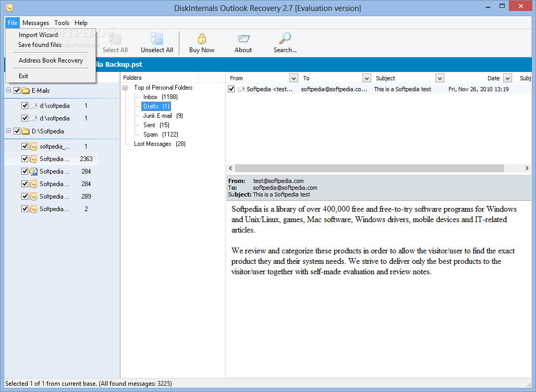Screen dimensions: 536x392
Task: Click the D:\Softpedia folder icon
Action: tap(26, 131)
